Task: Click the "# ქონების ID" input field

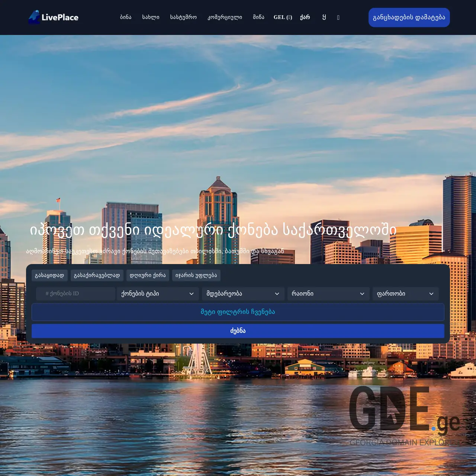Action: (75, 293)
